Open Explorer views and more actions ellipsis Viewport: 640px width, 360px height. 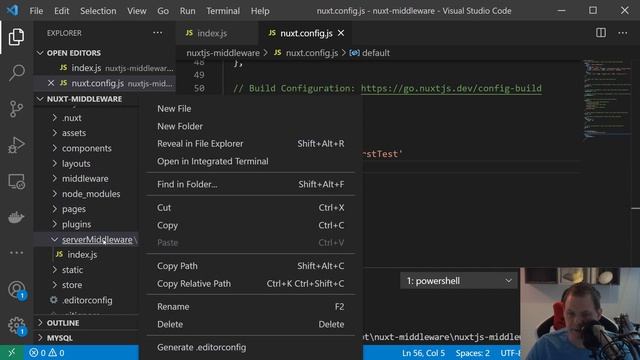[158, 33]
